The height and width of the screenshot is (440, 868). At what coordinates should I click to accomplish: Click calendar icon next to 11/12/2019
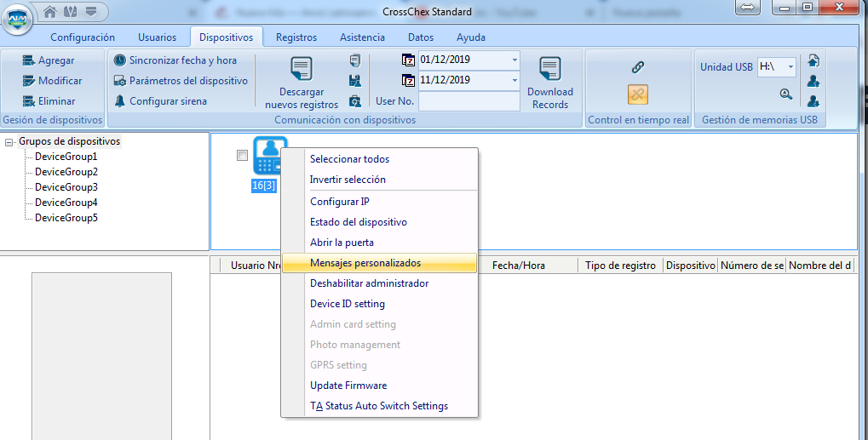408,81
